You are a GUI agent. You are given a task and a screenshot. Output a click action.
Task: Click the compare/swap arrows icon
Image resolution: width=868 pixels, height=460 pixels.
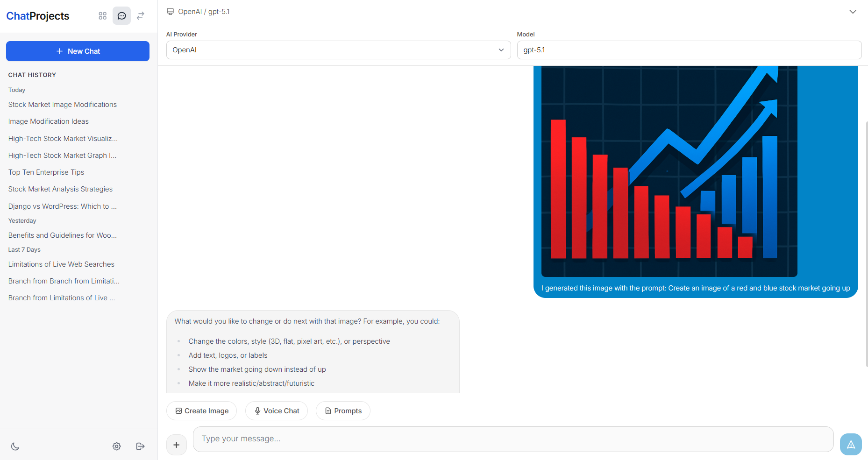[x=140, y=15]
